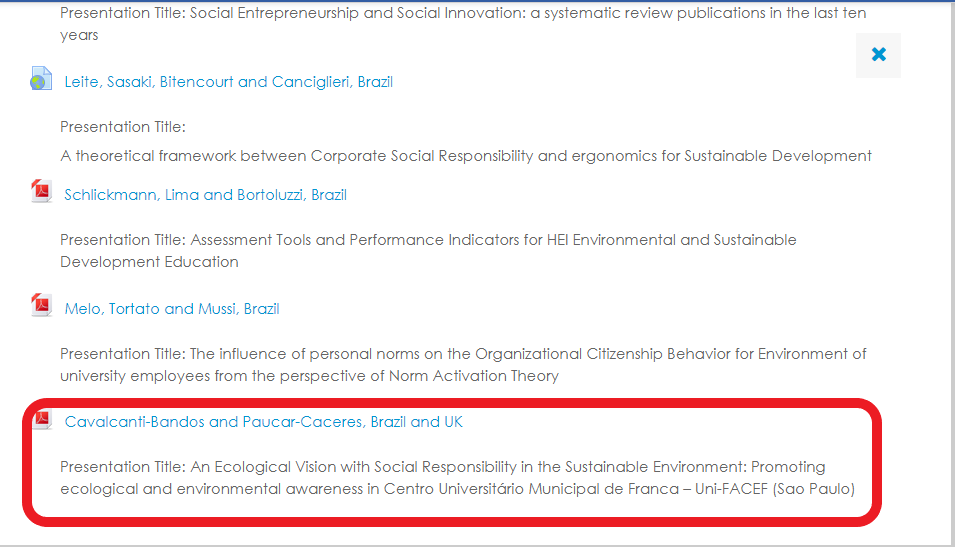
Task: Close the overlay with the blue X
Action: point(878,55)
